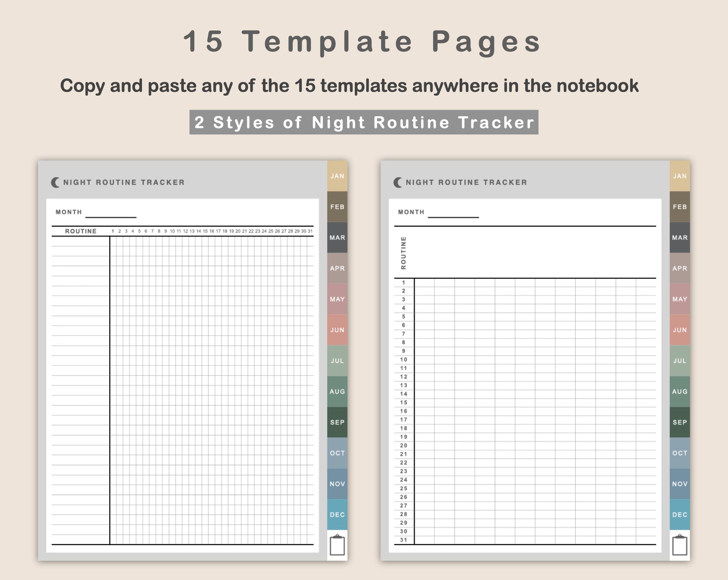Select the APR tab on left template

337,268
